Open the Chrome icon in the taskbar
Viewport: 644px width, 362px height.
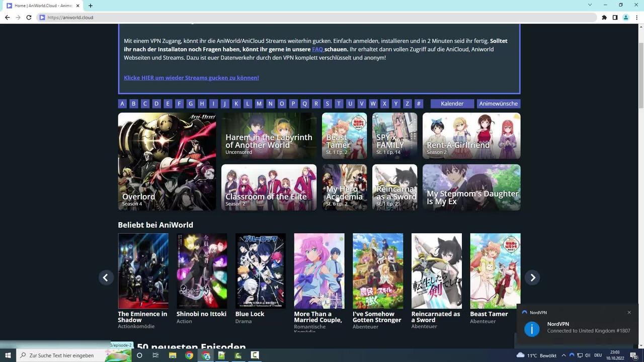click(x=189, y=355)
